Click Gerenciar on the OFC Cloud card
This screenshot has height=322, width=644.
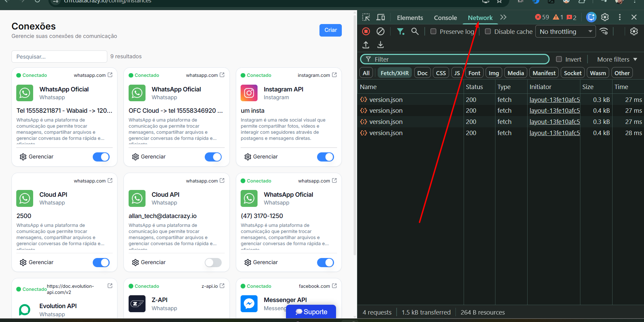coord(149,157)
